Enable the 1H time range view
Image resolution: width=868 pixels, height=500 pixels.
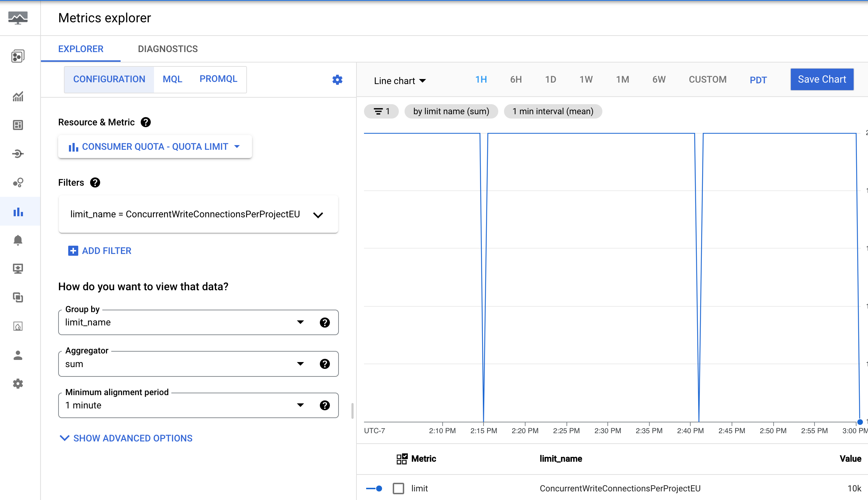click(482, 79)
